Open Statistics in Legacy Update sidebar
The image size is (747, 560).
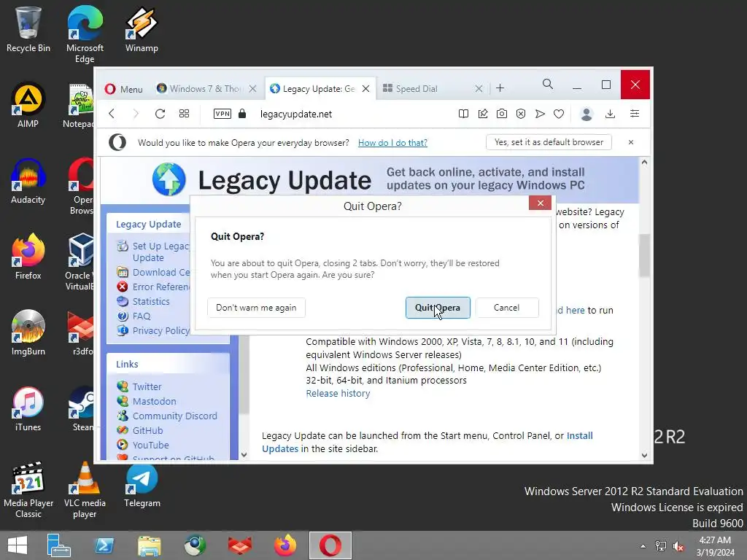click(x=151, y=301)
